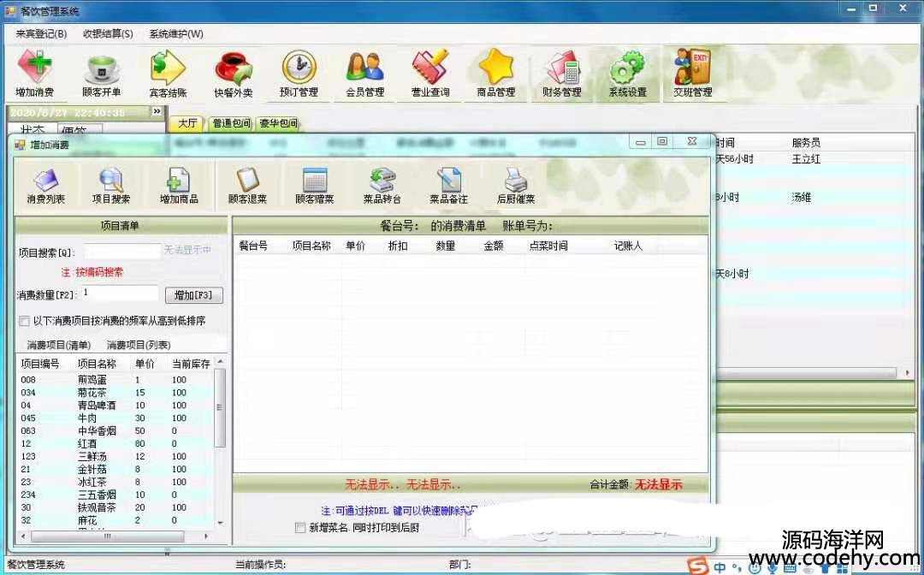Open the 会员管理 tool
Screen dimensions: 924x575
pos(364,74)
